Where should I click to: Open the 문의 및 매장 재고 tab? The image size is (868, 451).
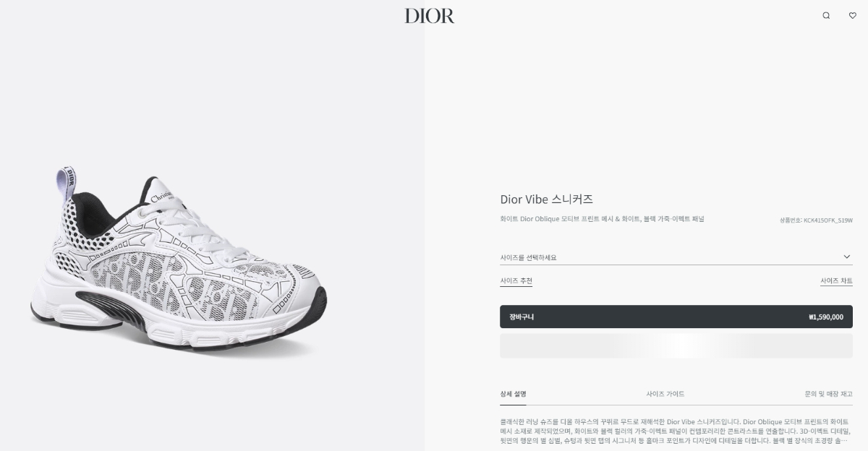[828, 394]
